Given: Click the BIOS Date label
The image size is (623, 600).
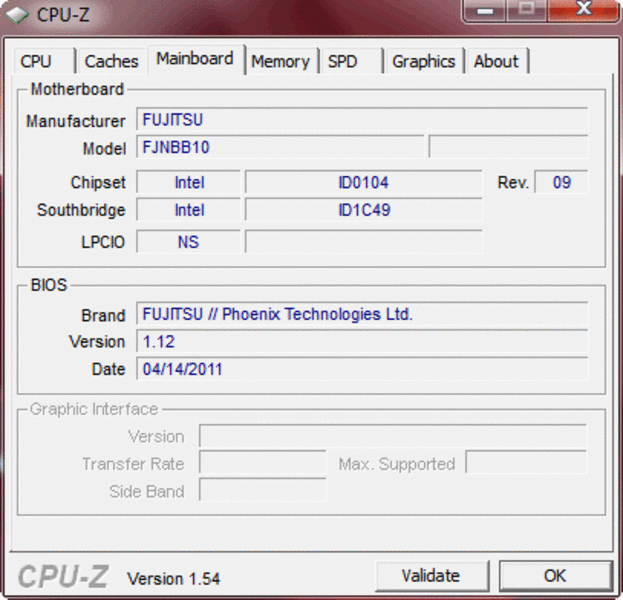Looking at the screenshot, I should pos(108,369).
